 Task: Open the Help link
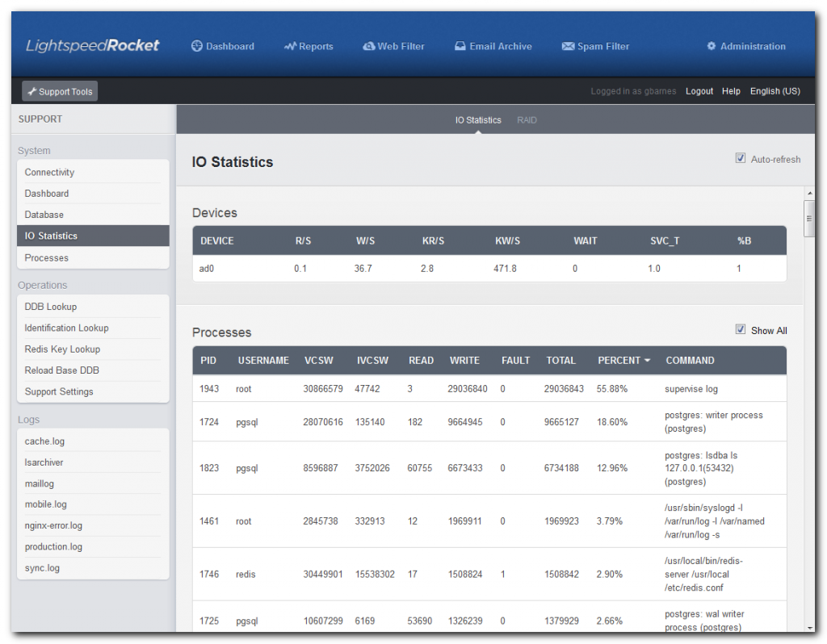(x=731, y=91)
